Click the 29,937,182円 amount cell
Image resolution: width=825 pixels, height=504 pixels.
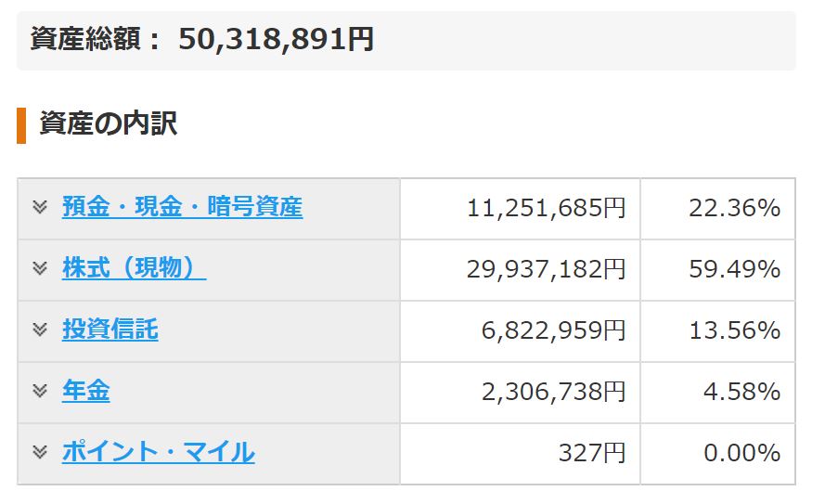pos(520,270)
